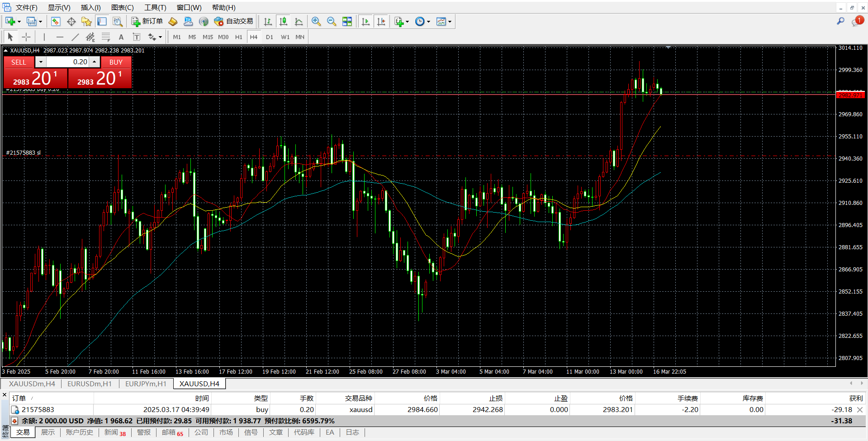Toggle the 自动交易 auto trading button

click(x=233, y=21)
